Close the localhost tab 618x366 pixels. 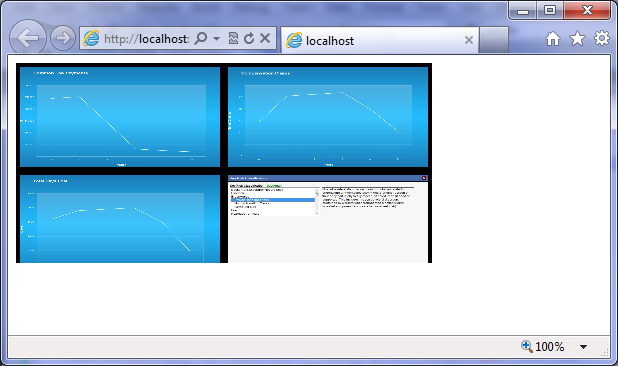(469, 40)
